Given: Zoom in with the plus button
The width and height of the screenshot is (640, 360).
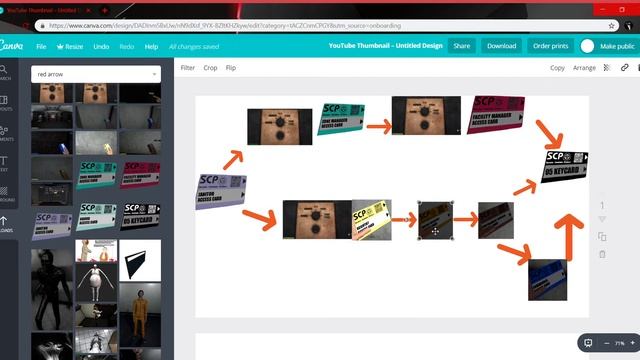Looking at the screenshot, I should pos(633,343).
